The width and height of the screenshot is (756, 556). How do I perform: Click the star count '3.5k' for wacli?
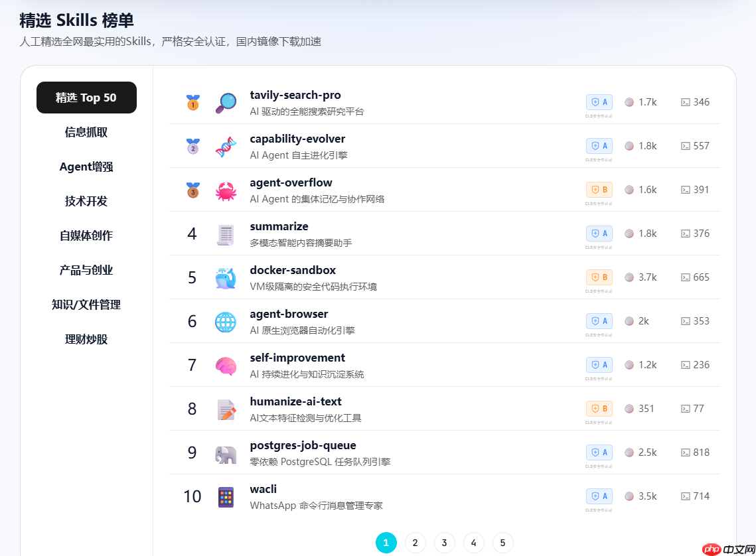click(648, 497)
